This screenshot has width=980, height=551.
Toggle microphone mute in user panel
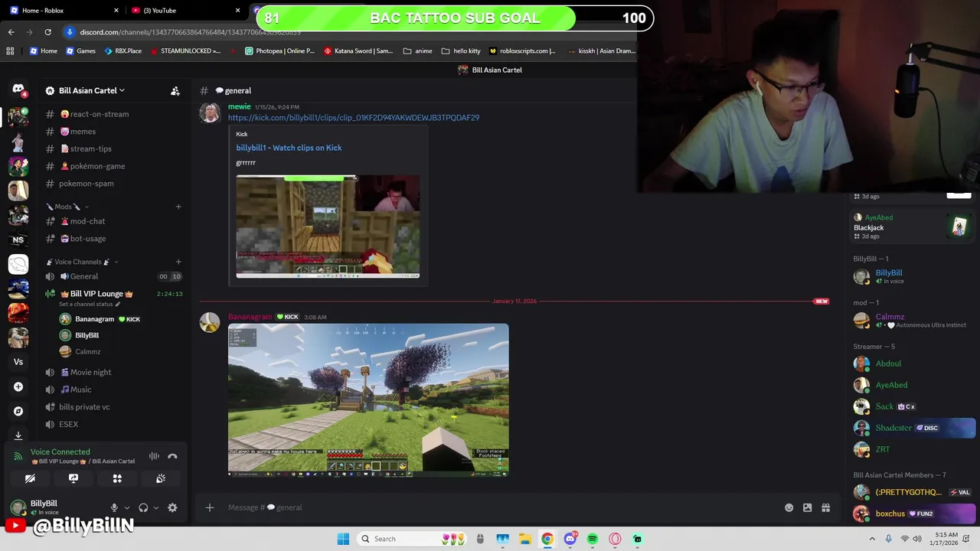(114, 507)
